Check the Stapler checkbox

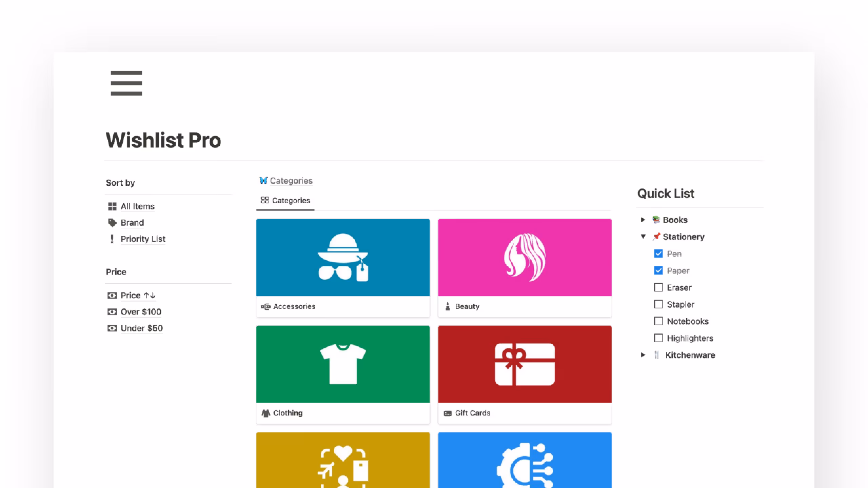tap(658, 304)
